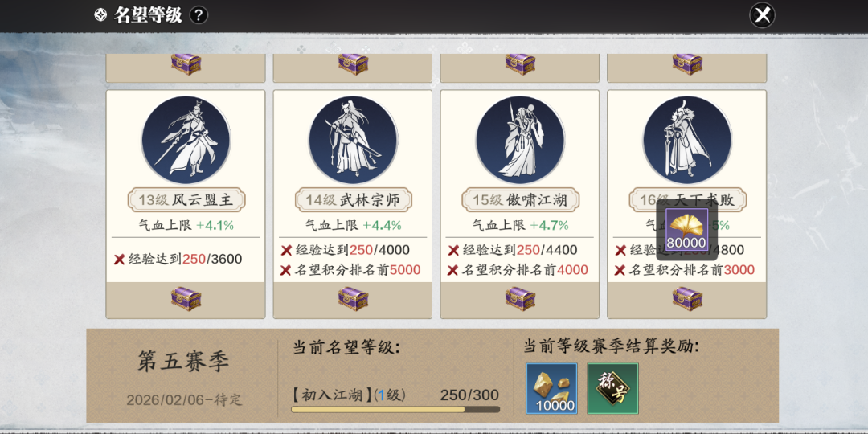Image resolution: width=868 pixels, height=434 pixels.
Task: Click the 初入江湖 250/300 progress bar
Action: (395, 410)
